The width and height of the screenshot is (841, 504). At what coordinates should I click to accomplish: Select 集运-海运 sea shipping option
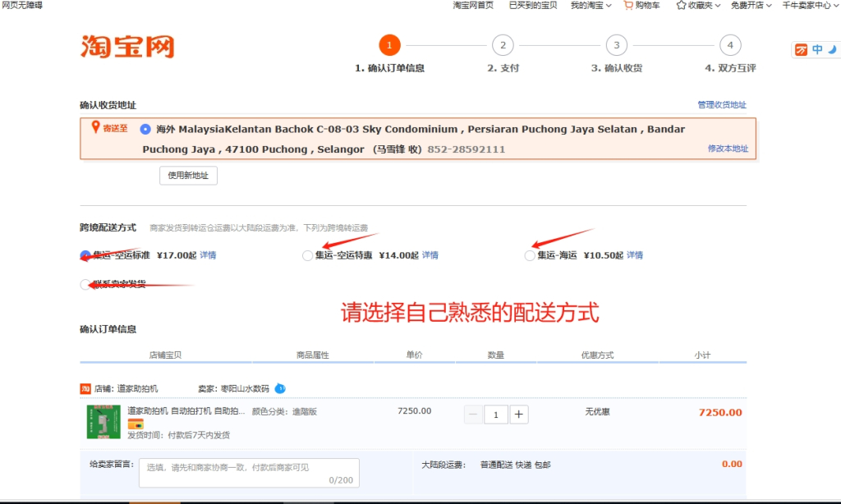click(530, 256)
